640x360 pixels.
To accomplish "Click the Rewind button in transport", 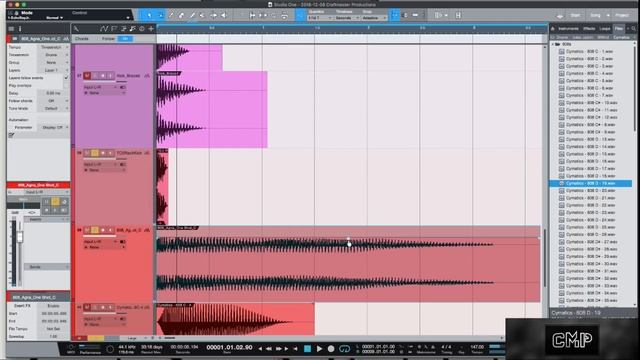I will (269, 349).
